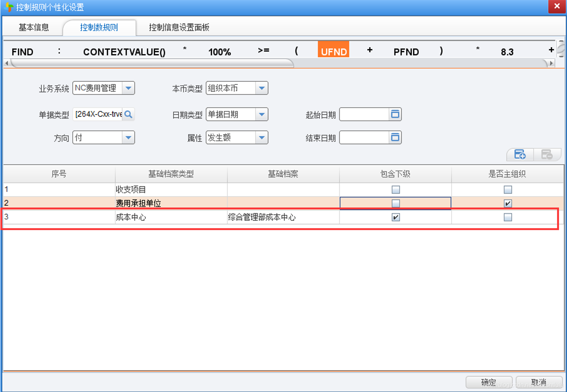Click the formula bar horizontal scrollbar thumb
567x392 pixels.
coord(152,63)
